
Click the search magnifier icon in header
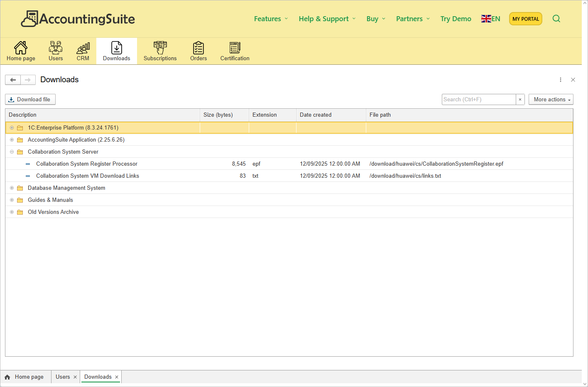pos(556,19)
